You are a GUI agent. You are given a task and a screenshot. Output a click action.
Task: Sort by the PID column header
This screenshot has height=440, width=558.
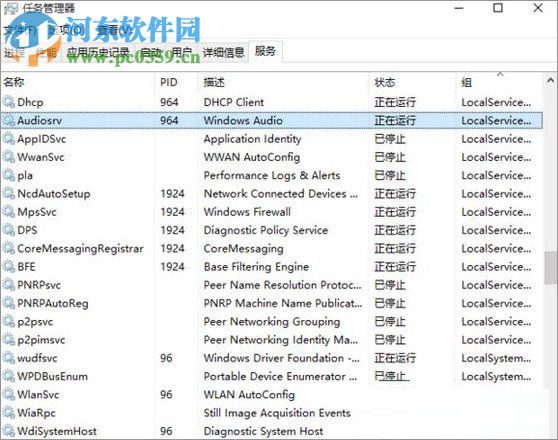click(176, 83)
